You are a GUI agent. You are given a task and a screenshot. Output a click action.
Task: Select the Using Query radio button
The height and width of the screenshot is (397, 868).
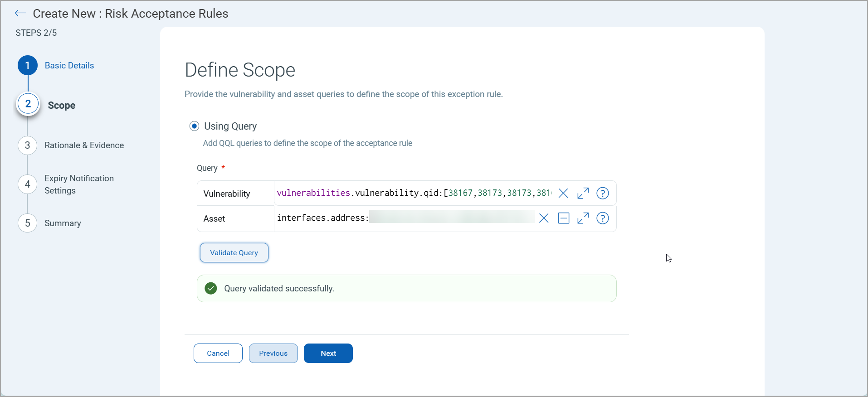pos(194,126)
